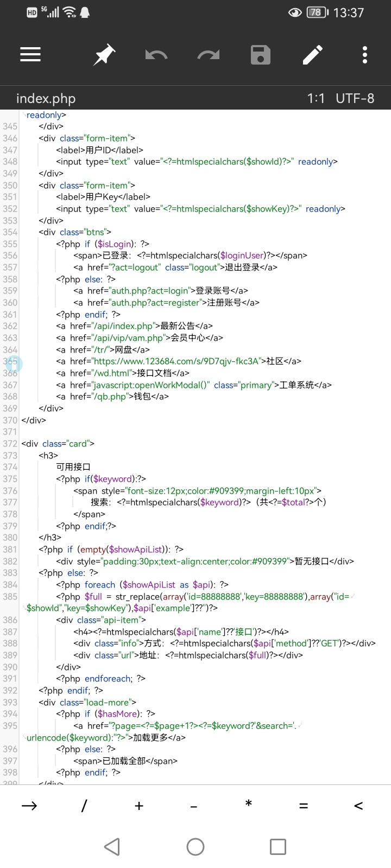Tap the /qb.php 钱包 line
Screen dimensions: 391x868
pyautogui.click(x=112, y=397)
